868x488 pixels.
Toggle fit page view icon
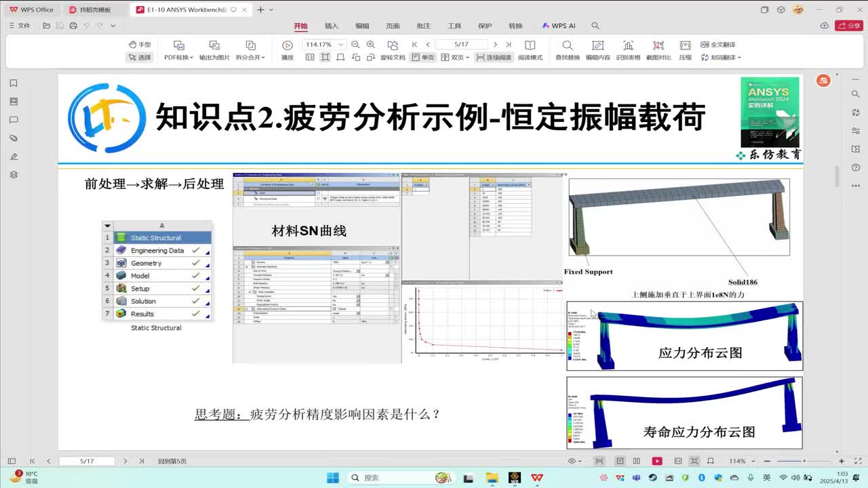(x=325, y=58)
